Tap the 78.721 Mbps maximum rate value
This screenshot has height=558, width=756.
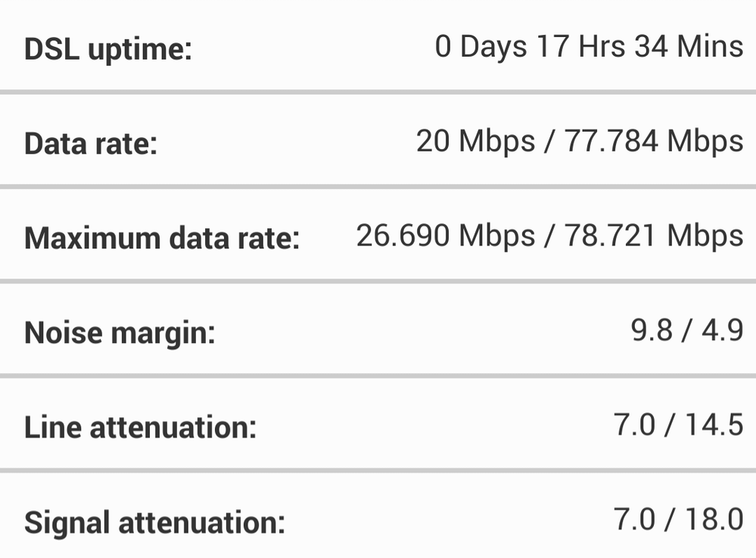(x=654, y=235)
